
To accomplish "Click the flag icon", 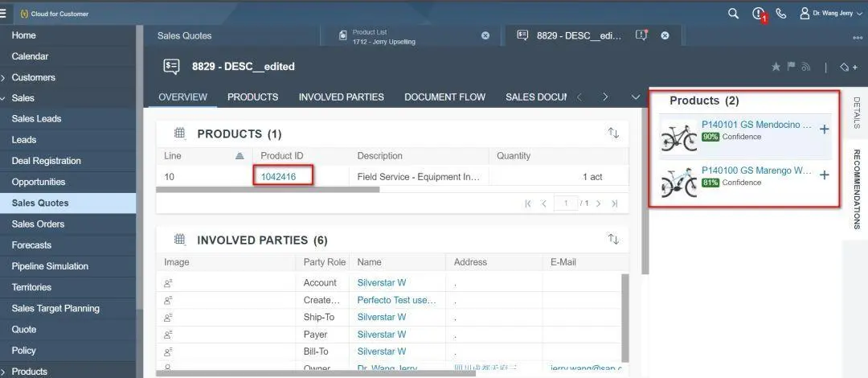I will coord(791,67).
